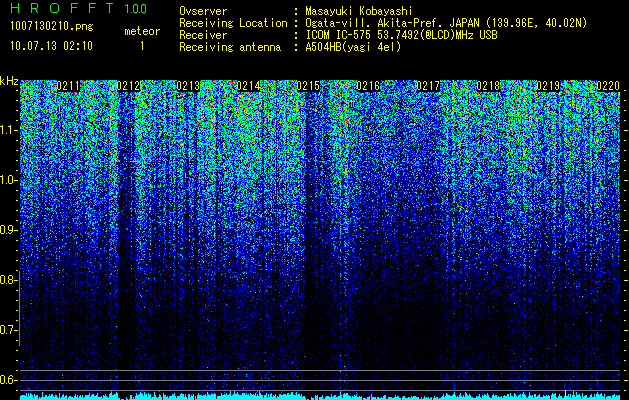Screen dimensions: 629x400
Task: Click the yellow spike in the bottom signal strip
Action: (x=566, y=395)
